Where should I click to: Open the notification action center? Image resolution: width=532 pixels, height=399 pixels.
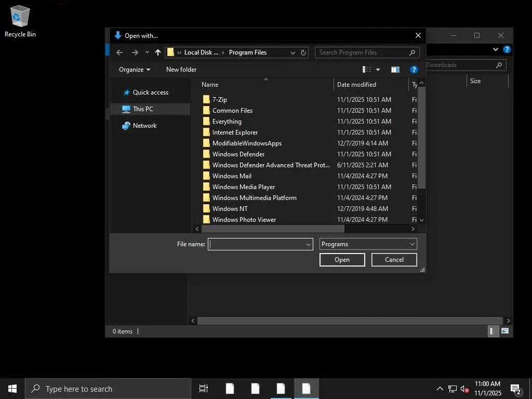coord(516,389)
